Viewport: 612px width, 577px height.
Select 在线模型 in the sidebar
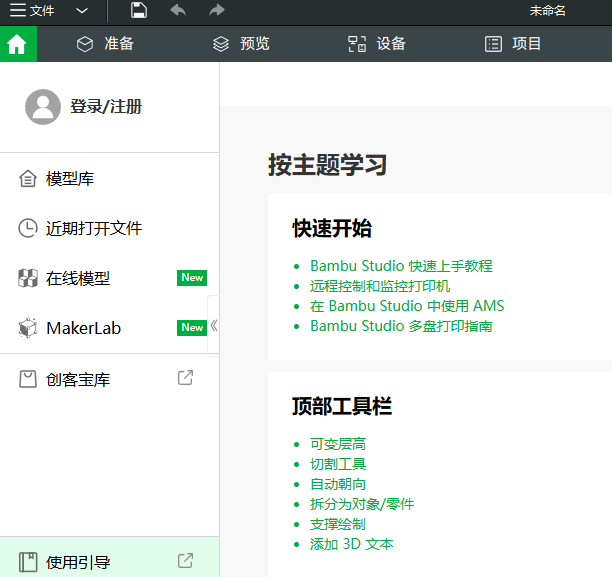point(78,278)
